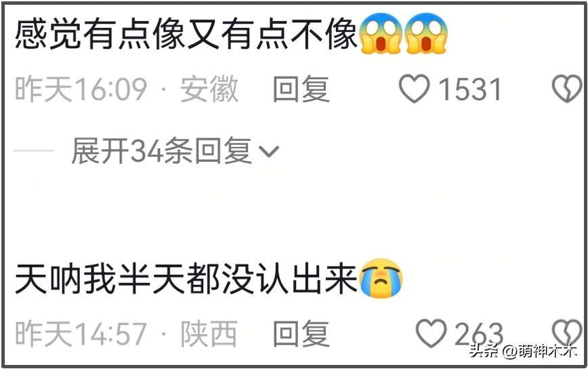Click the first screaming face emoji
The image size is (588, 369).
[381, 34]
